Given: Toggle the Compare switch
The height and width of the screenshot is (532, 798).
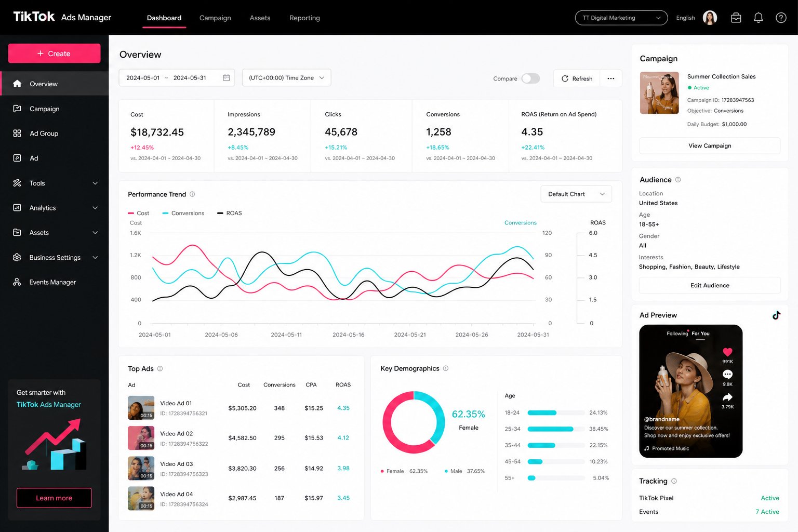Looking at the screenshot, I should [530, 78].
